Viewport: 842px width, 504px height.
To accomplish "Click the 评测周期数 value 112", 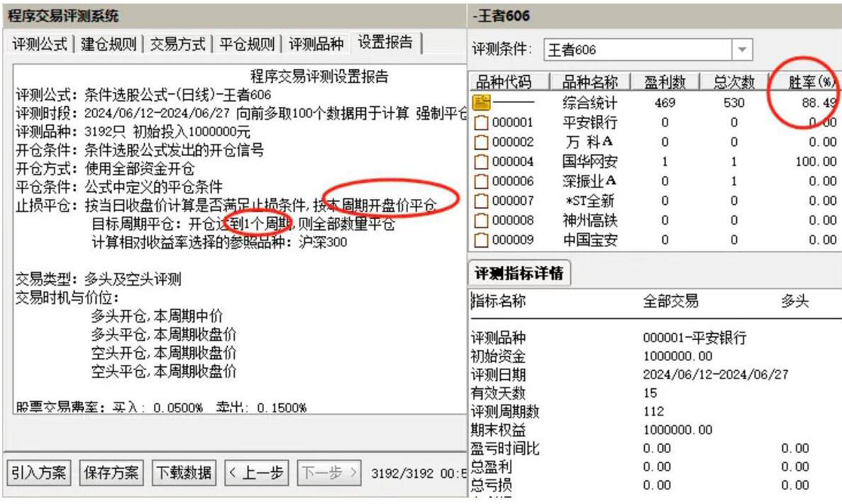I will click(653, 412).
